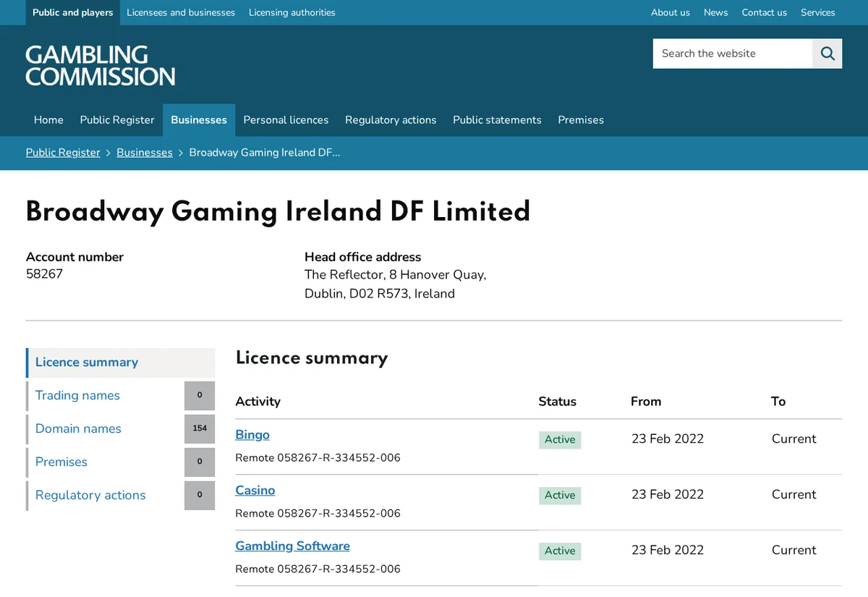
Task: Open the Licensees and businesses tab
Action: 181,12
